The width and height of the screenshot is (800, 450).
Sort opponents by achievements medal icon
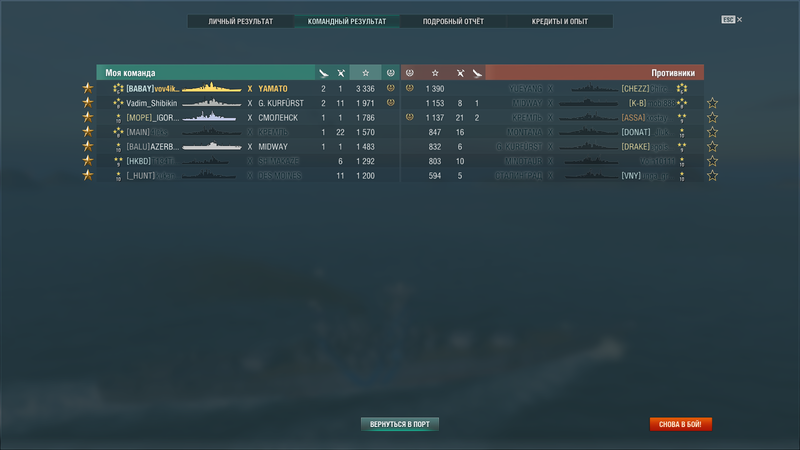pyautogui.click(x=410, y=73)
